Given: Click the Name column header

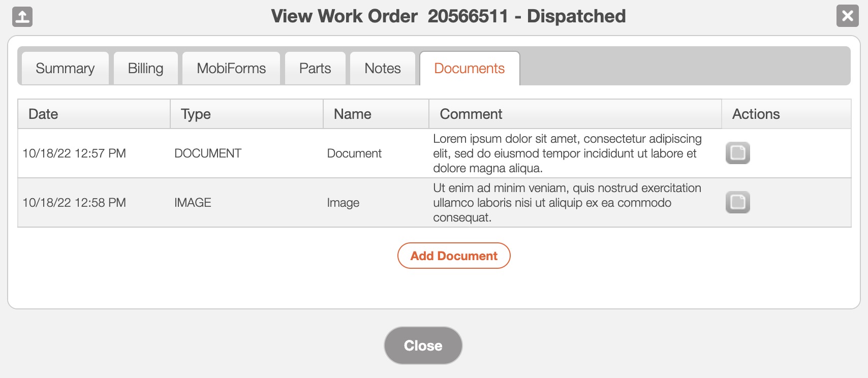Looking at the screenshot, I should point(352,114).
